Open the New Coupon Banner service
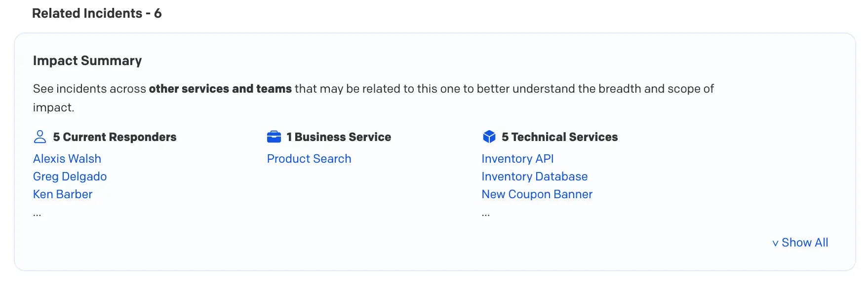 (x=537, y=194)
